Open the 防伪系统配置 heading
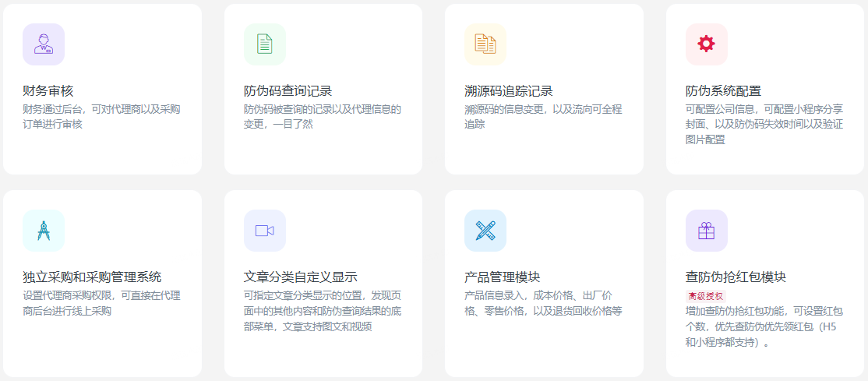 [723, 91]
